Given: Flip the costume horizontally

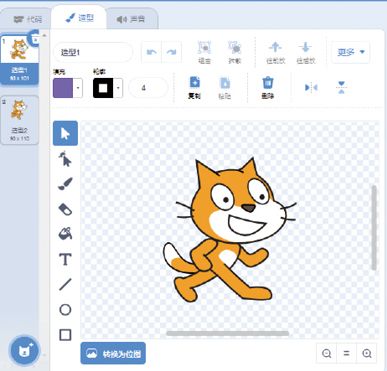Looking at the screenshot, I should coord(311,88).
